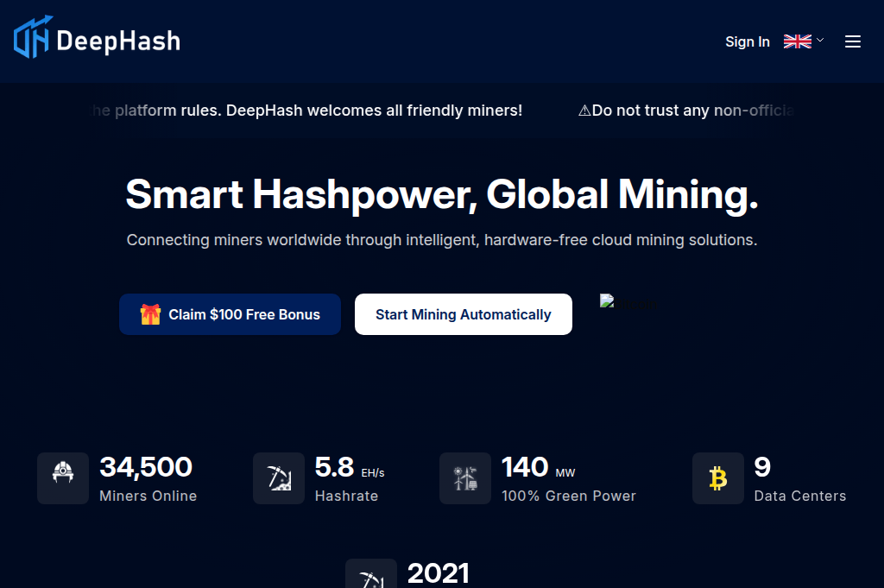Claim the $100 Free Bonus
The width and height of the screenshot is (884, 588).
230,314
